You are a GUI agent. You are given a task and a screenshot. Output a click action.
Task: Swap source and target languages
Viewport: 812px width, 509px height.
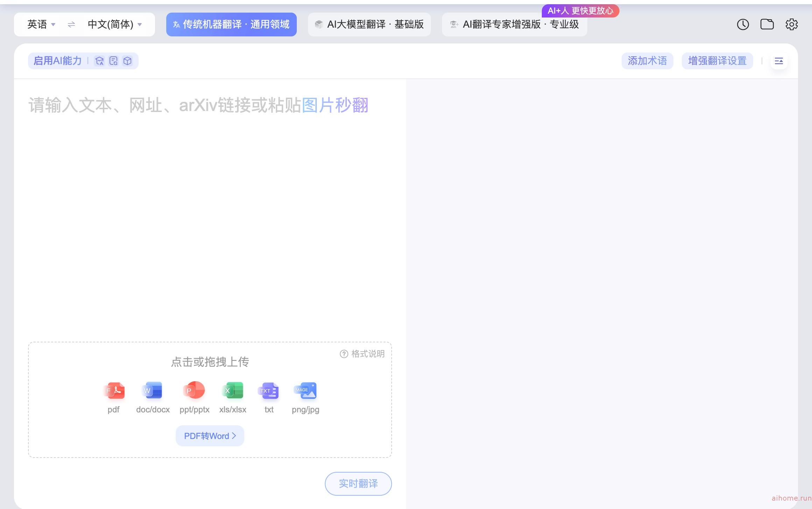click(x=71, y=25)
